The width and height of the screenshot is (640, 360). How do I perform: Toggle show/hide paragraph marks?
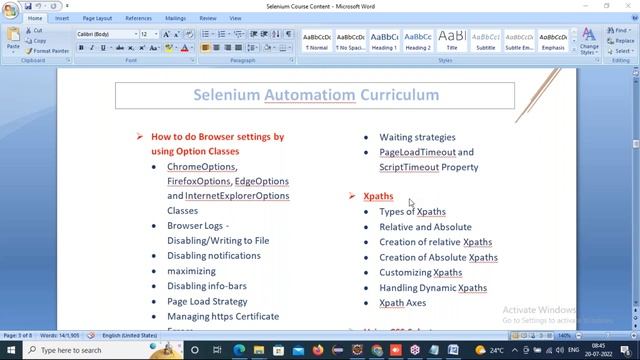click(x=289, y=34)
